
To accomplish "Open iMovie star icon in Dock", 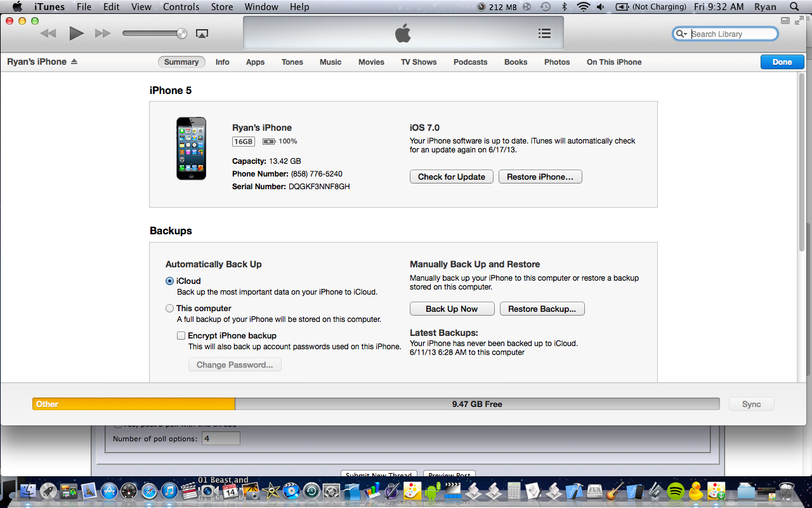I will pos(271,491).
